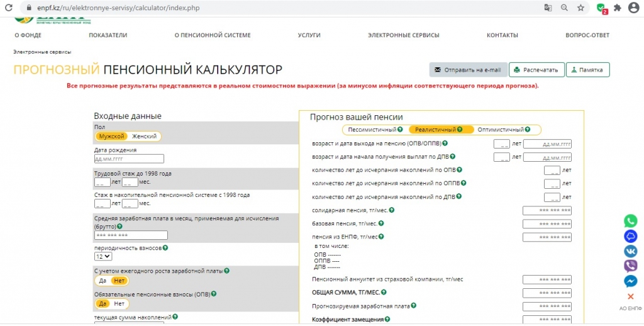Open WhatsApp chat icon on right sidebar
Image resolution: width=644 pixels, height=326 pixels.
(630, 221)
